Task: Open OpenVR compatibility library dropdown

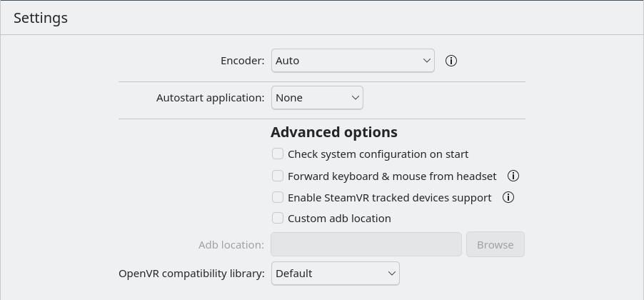Action: pos(335,274)
